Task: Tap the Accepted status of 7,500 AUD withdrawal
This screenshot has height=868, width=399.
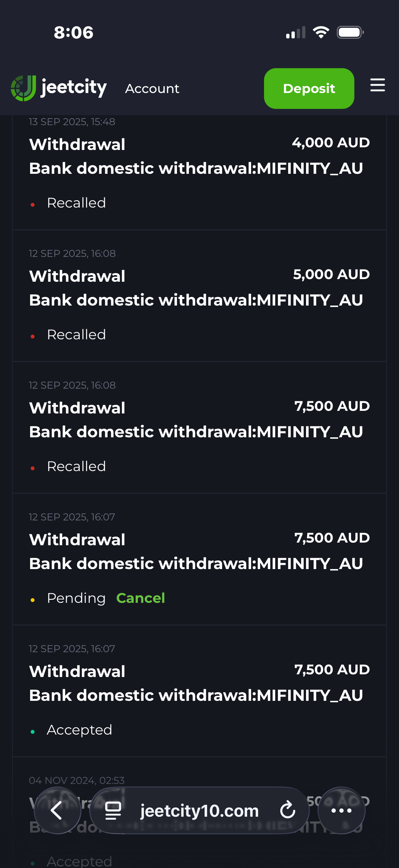Action: (79, 730)
